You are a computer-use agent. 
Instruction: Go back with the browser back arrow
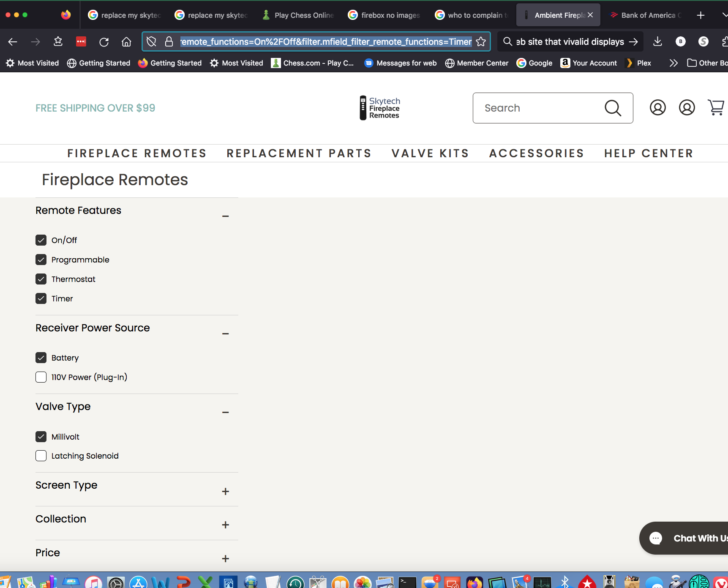point(13,41)
